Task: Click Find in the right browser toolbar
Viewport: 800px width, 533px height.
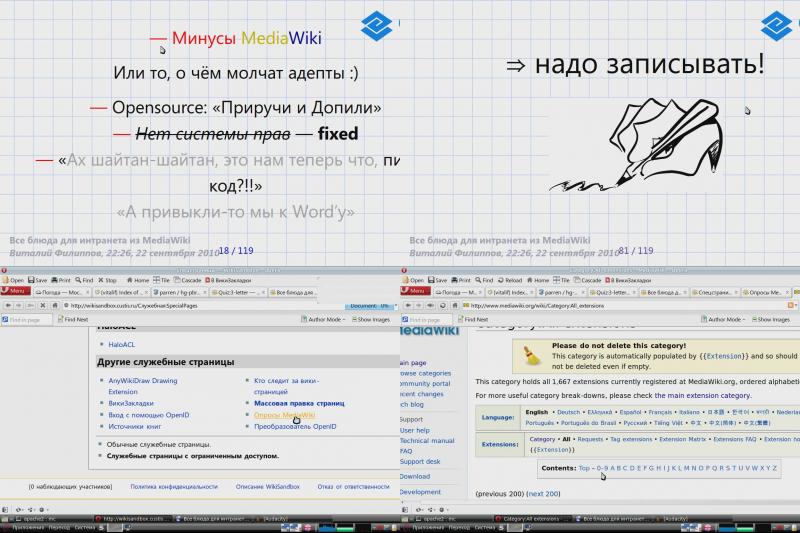Action: click(484, 280)
